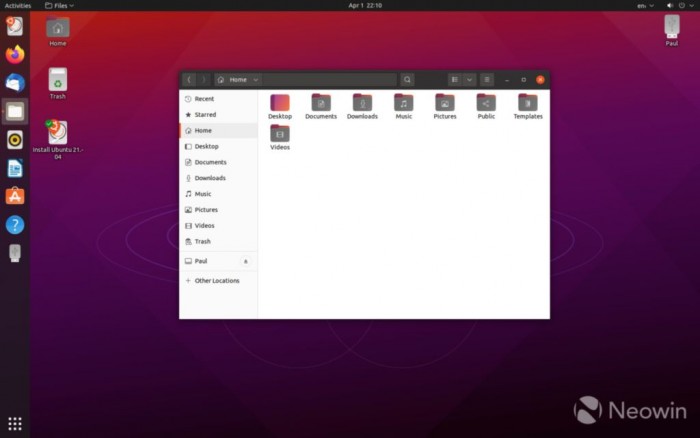Select Starred in the sidebar
Screen dimensions: 700x438
tap(218, 115)
